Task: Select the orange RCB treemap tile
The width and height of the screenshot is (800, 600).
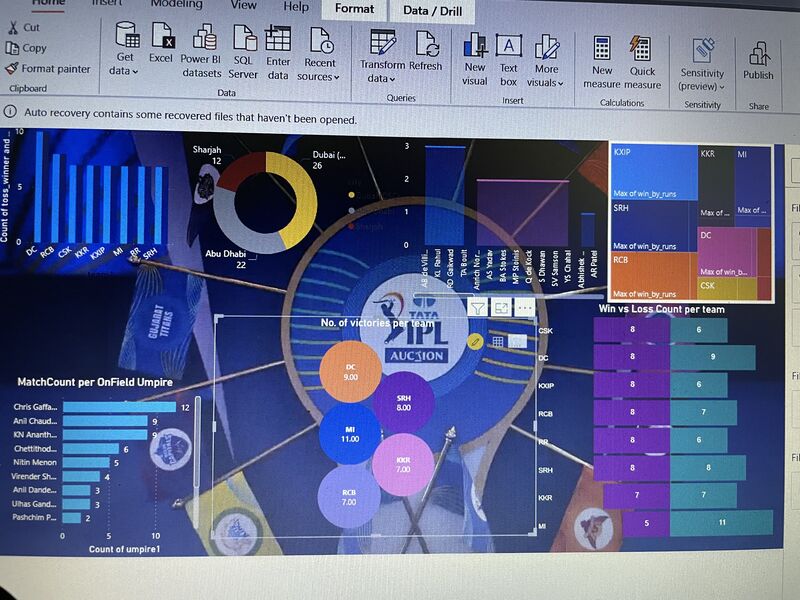Action: tap(654, 276)
